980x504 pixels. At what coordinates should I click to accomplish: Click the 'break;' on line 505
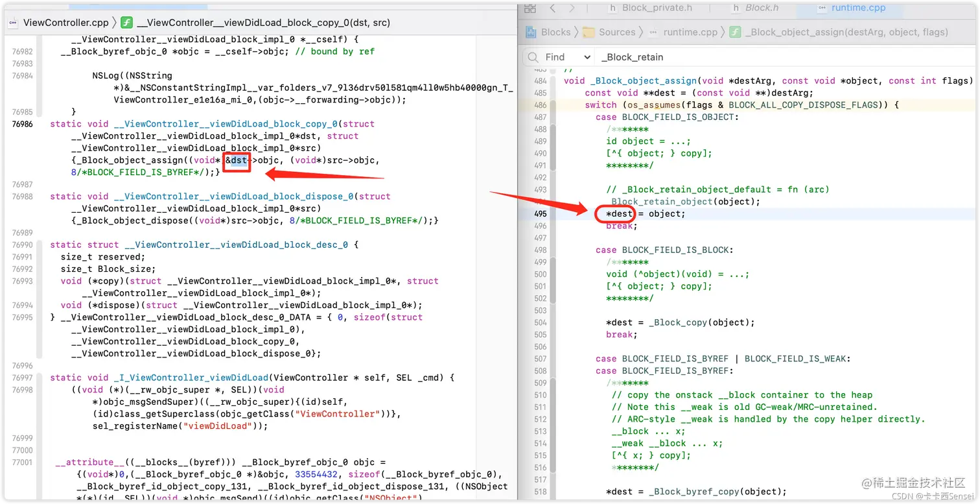(622, 335)
